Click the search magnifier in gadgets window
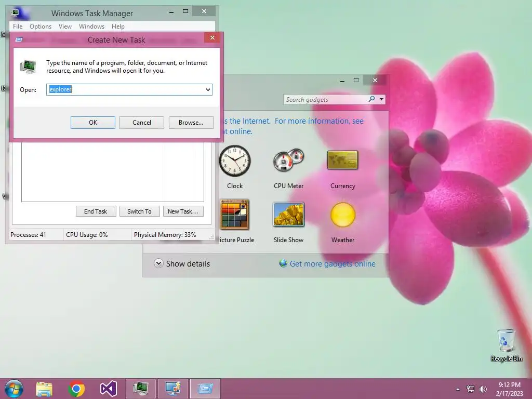The width and height of the screenshot is (532, 399). coord(372,99)
